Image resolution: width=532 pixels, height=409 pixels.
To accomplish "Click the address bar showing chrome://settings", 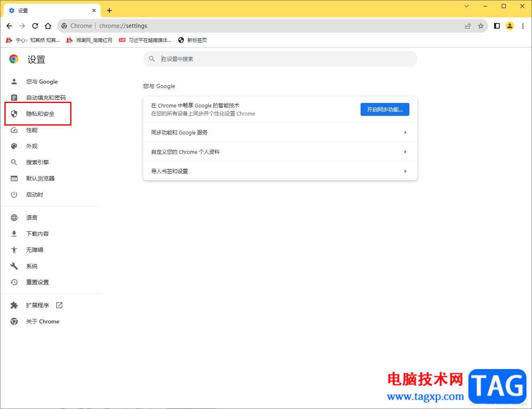I will (272, 26).
